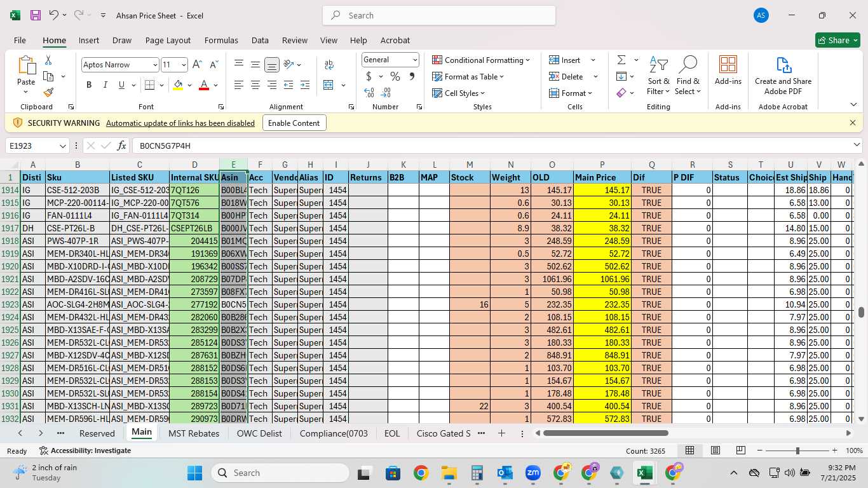
Task: Open Outlook from the taskbar
Action: tap(505, 473)
